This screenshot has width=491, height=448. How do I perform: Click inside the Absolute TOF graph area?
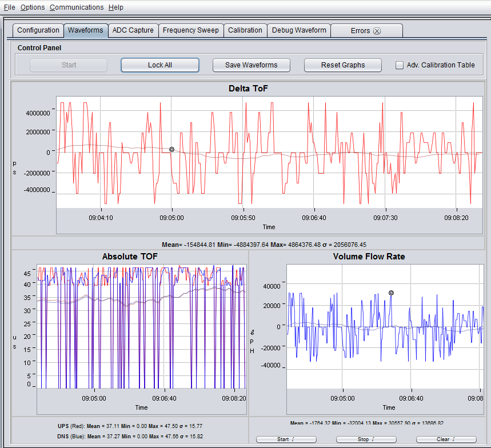coord(141,326)
